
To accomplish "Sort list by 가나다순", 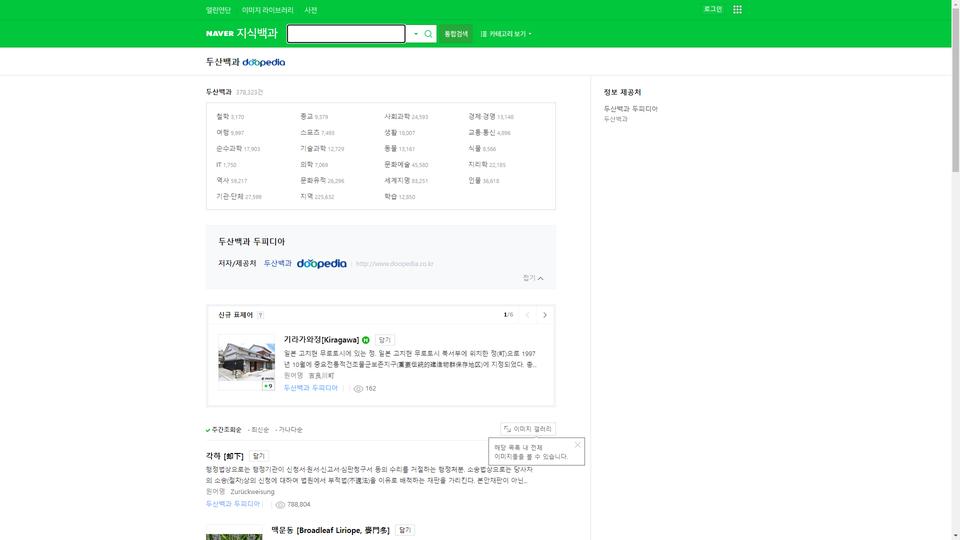I will (289, 430).
